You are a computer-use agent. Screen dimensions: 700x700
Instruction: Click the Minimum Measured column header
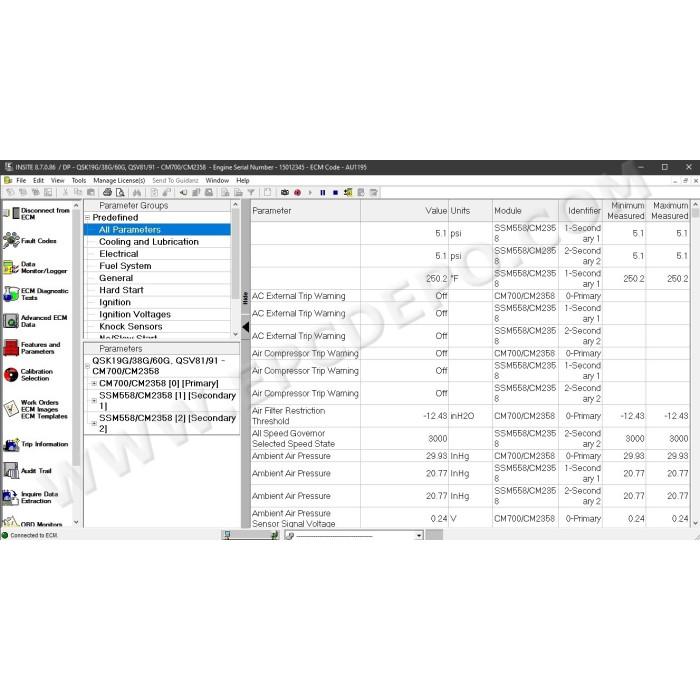click(x=624, y=211)
